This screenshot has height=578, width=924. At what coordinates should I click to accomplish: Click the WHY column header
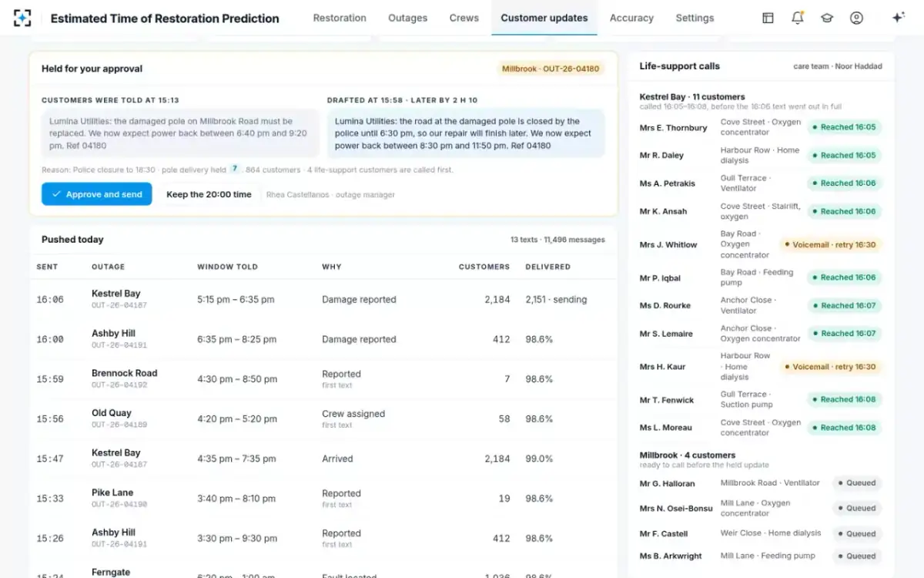coord(332,267)
